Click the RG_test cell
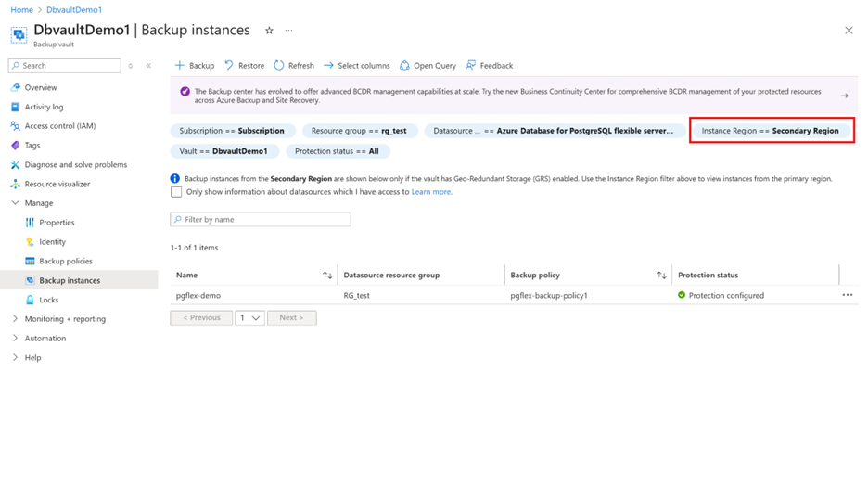 pos(356,295)
